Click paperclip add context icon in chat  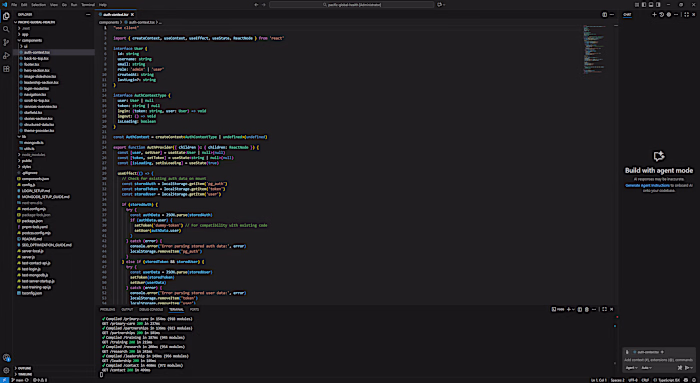click(x=627, y=352)
